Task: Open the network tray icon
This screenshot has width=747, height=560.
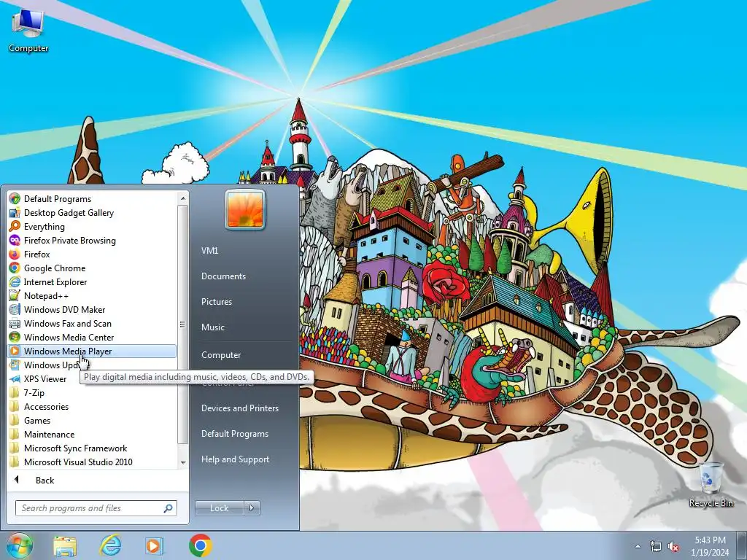Action: coord(656,547)
